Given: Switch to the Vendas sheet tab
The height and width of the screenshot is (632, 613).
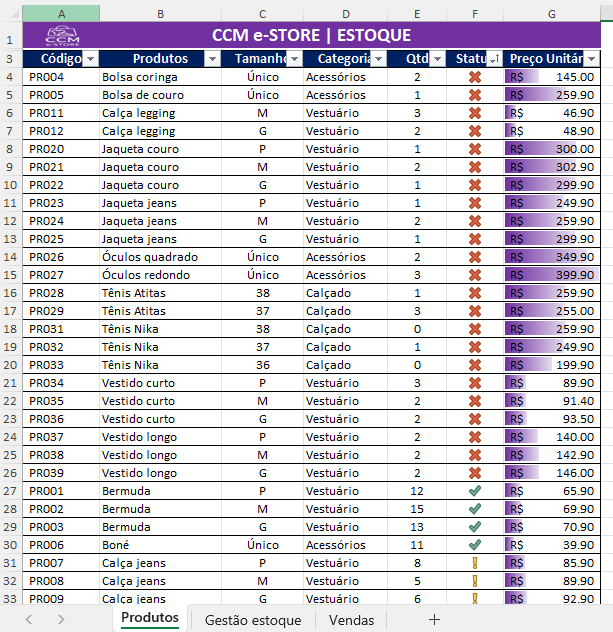Looking at the screenshot, I should tap(351, 620).
